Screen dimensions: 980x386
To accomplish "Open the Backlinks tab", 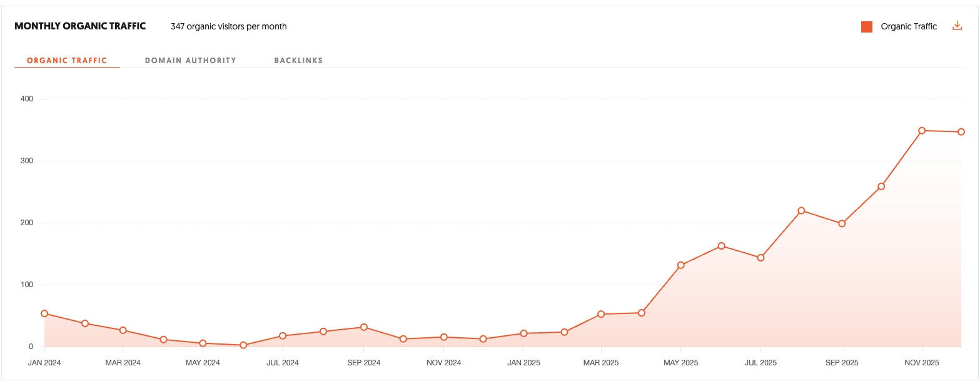I will (298, 60).
